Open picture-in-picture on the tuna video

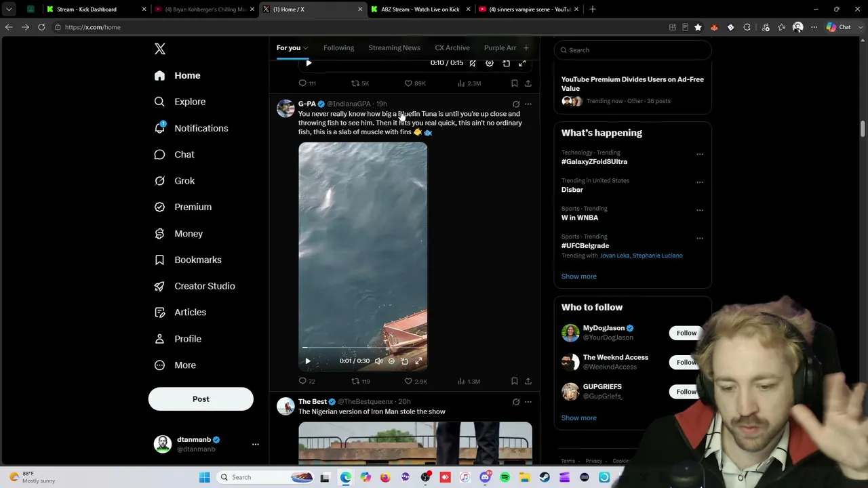(x=405, y=361)
